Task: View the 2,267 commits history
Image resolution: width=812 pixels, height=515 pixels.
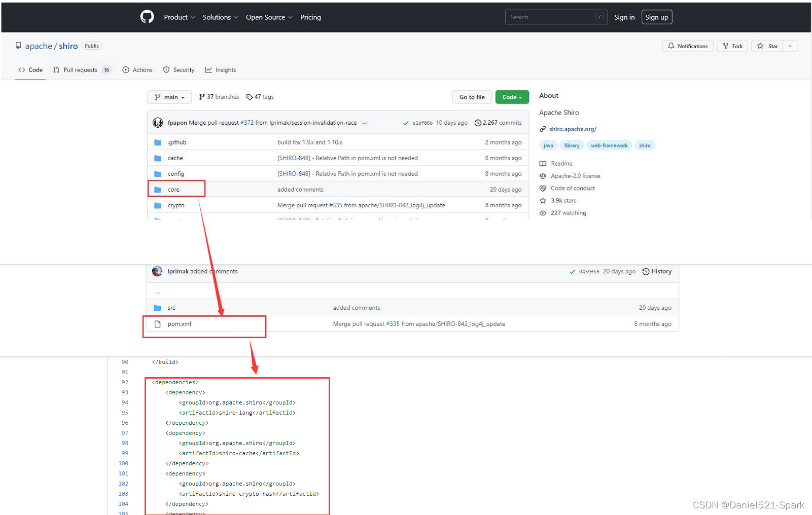Action: (x=498, y=123)
